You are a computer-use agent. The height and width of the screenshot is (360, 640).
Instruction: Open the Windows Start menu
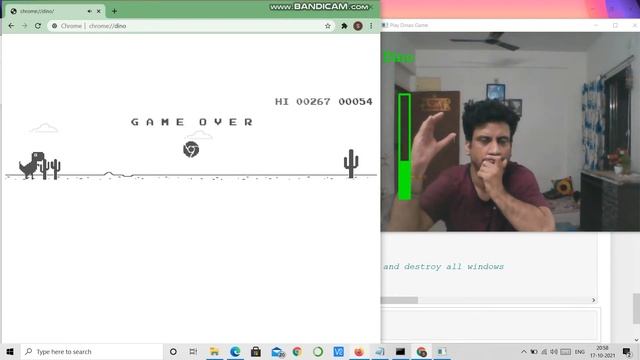click(10, 351)
